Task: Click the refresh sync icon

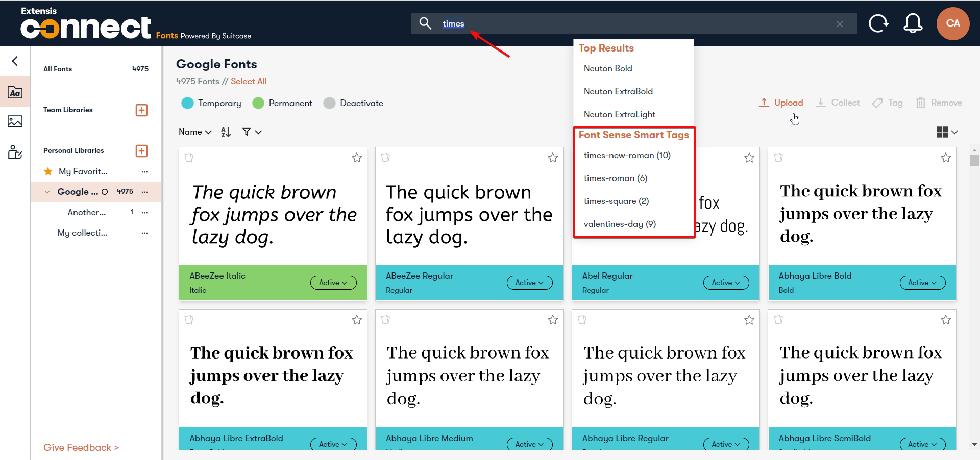Action: click(878, 23)
